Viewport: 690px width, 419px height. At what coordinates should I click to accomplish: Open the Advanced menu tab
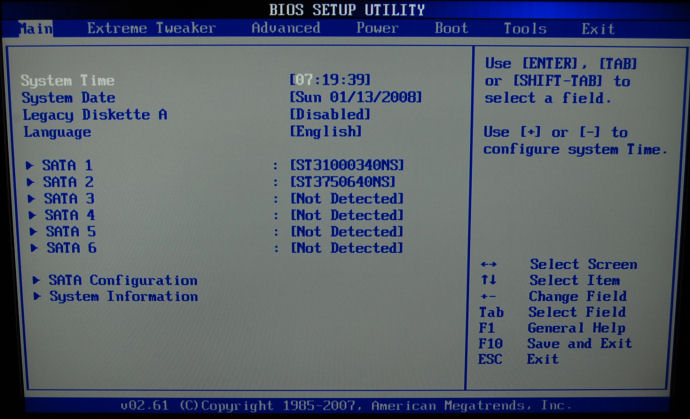click(286, 28)
